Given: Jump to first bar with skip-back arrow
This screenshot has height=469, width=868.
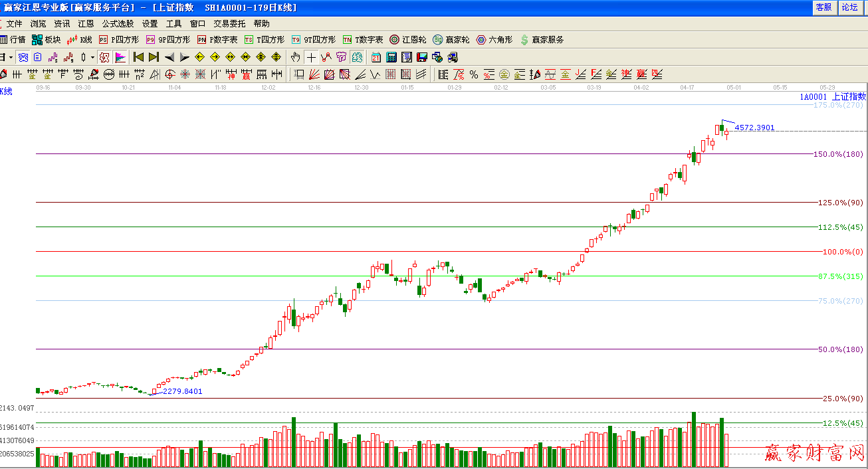Looking at the screenshot, I should [x=138, y=57].
